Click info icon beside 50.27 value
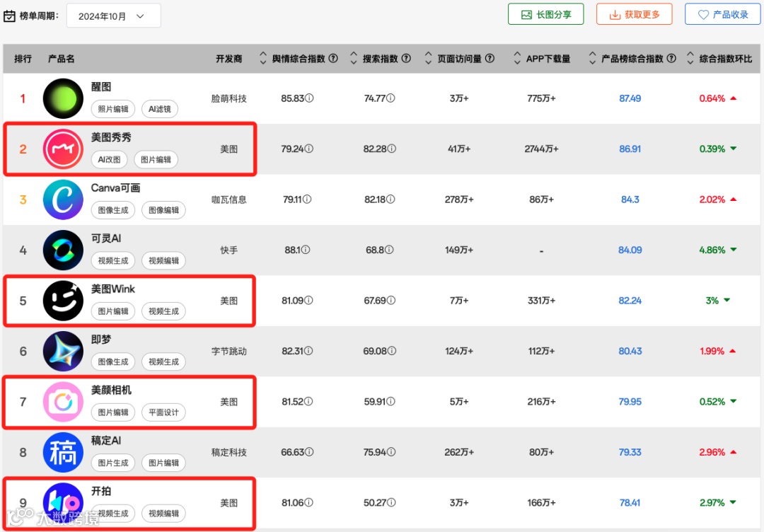Viewport: 764px width, 532px height. coord(392,502)
